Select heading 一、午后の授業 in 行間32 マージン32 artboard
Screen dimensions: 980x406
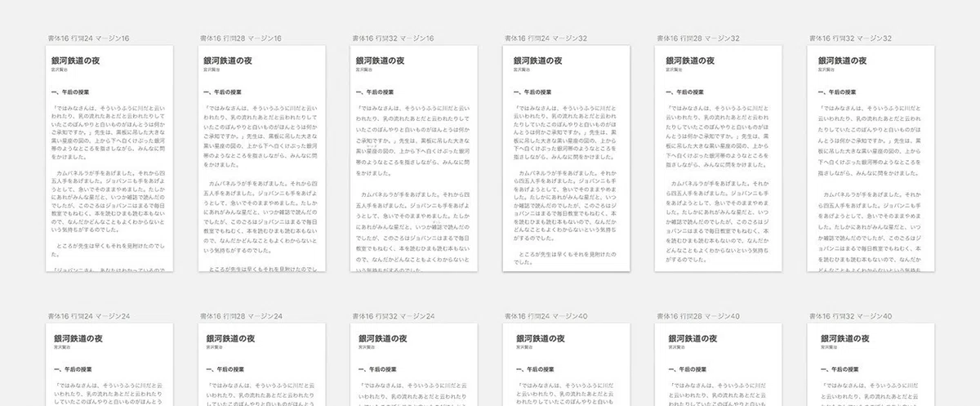click(x=838, y=92)
